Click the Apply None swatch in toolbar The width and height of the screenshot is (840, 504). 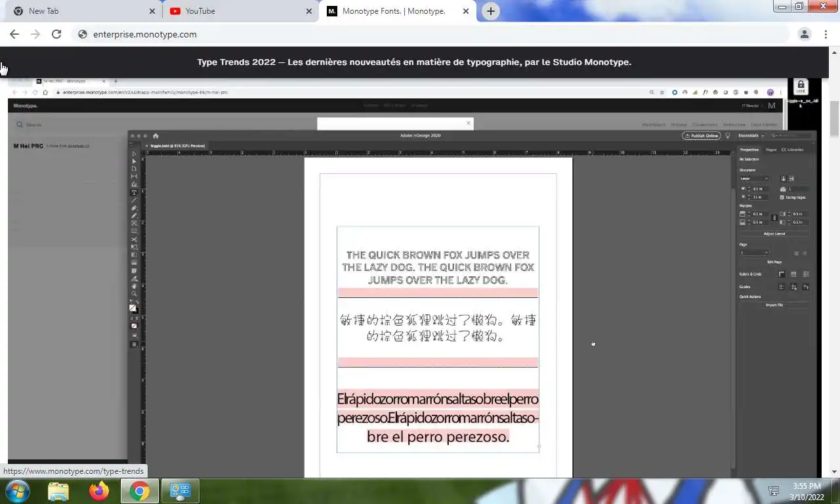[134, 325]
